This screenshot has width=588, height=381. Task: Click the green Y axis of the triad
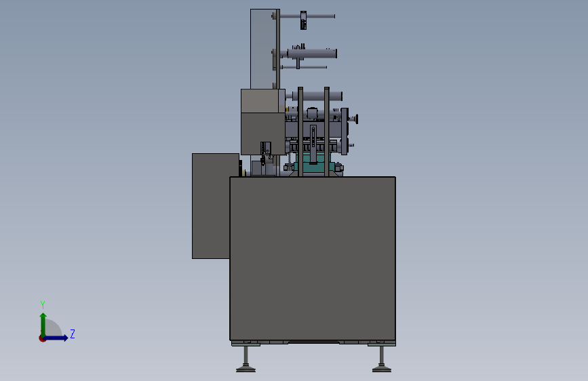43,324
